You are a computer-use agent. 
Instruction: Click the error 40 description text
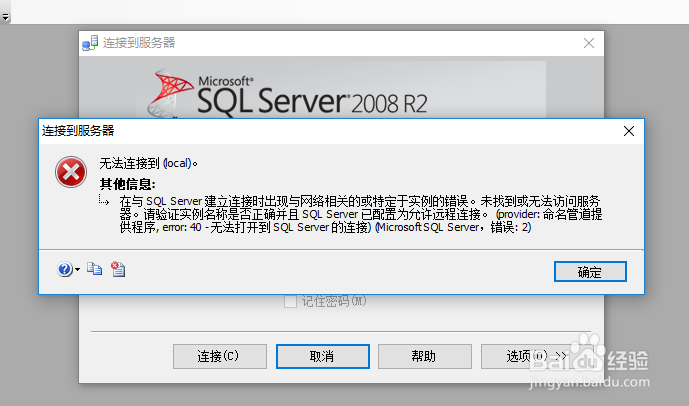pos(360,214)
